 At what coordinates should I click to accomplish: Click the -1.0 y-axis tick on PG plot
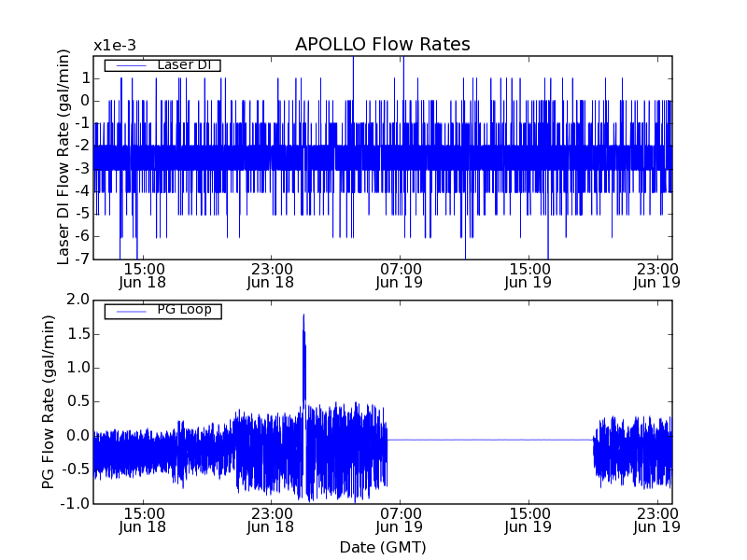76,503
